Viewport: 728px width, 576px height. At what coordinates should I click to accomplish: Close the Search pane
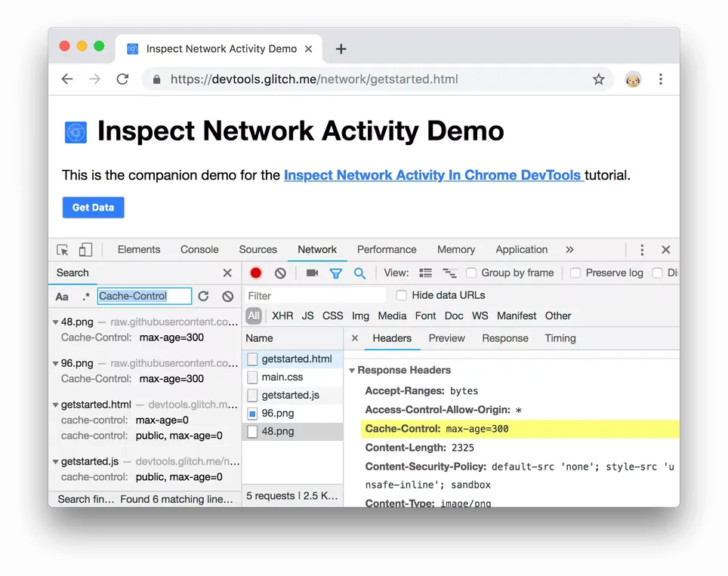(227, 273)
